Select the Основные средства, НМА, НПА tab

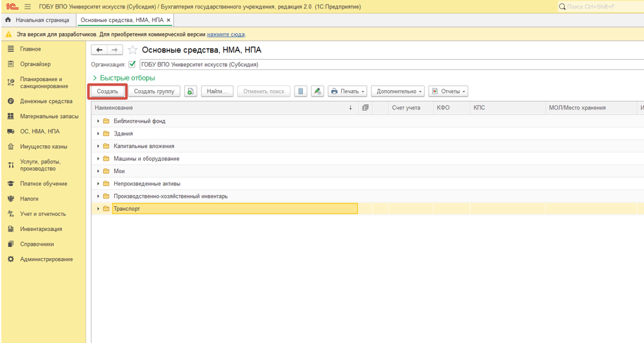tap(122, 19)
